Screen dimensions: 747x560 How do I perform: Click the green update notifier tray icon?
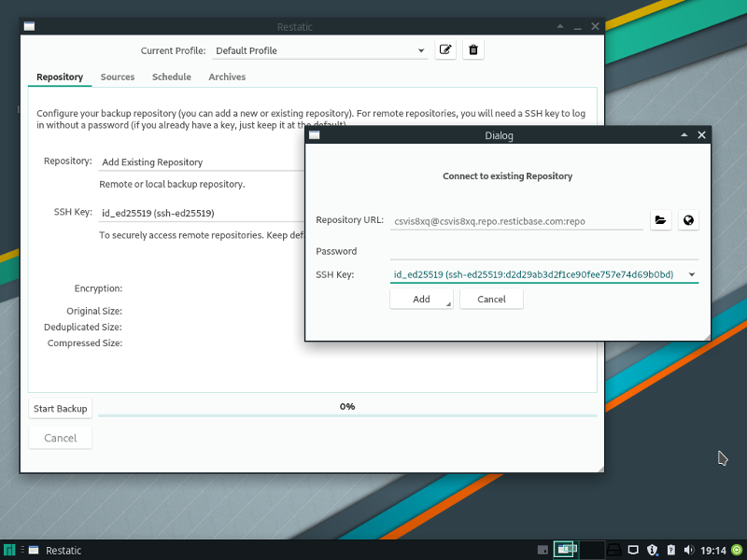point(737,550)
